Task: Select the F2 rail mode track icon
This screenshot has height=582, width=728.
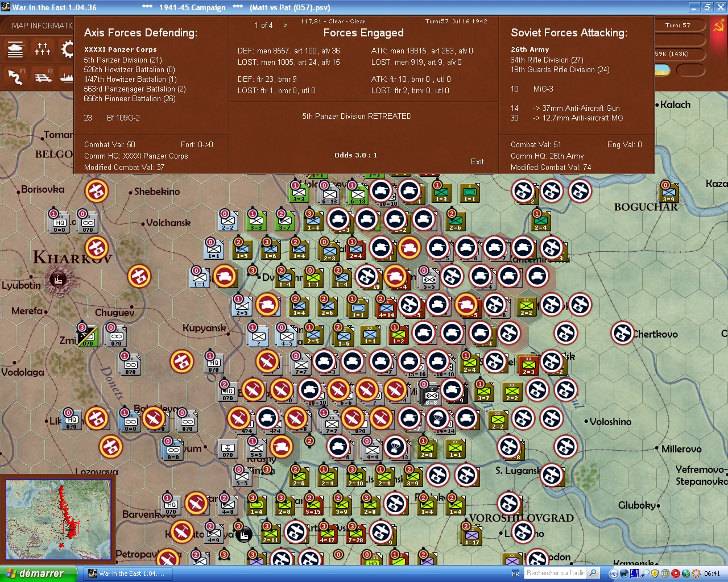Action: pyautogui.click(x=43, y=77)
